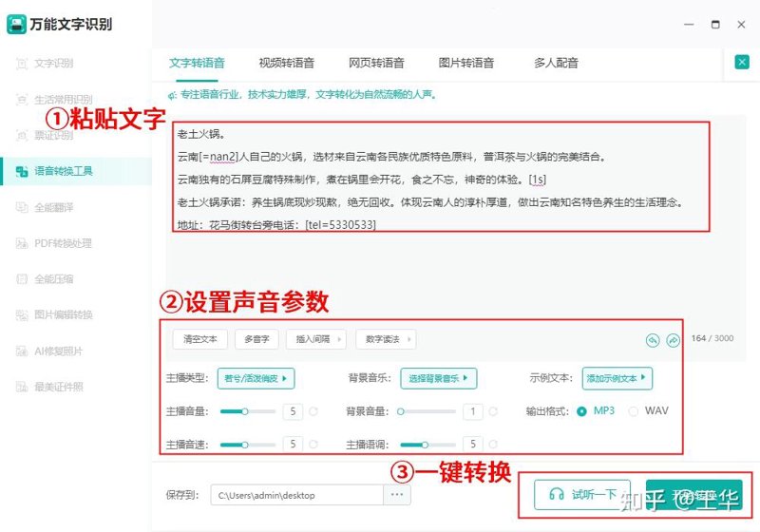Open the 最美证件照 sidebar icon

point(22,387)
